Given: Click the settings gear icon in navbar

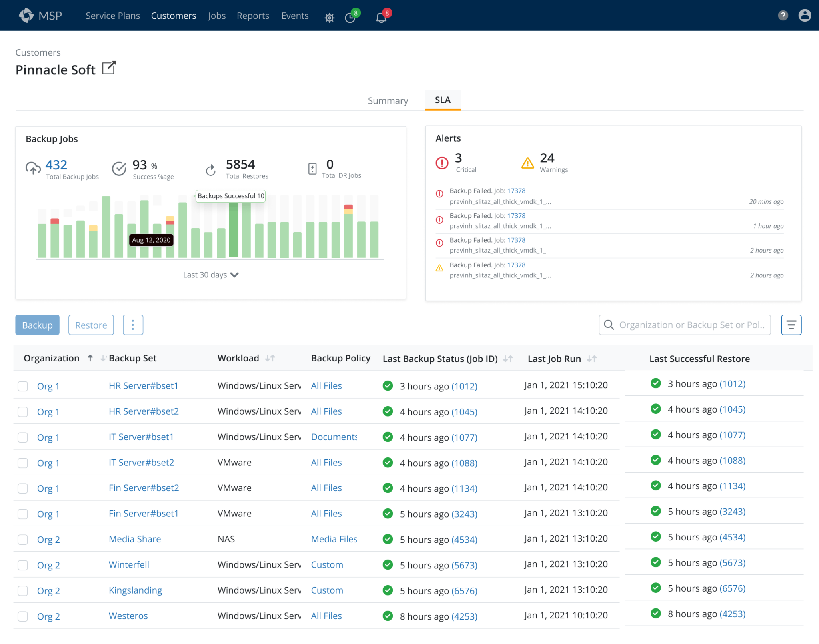Looking at the screenshot, I should [x=329, y=18].
